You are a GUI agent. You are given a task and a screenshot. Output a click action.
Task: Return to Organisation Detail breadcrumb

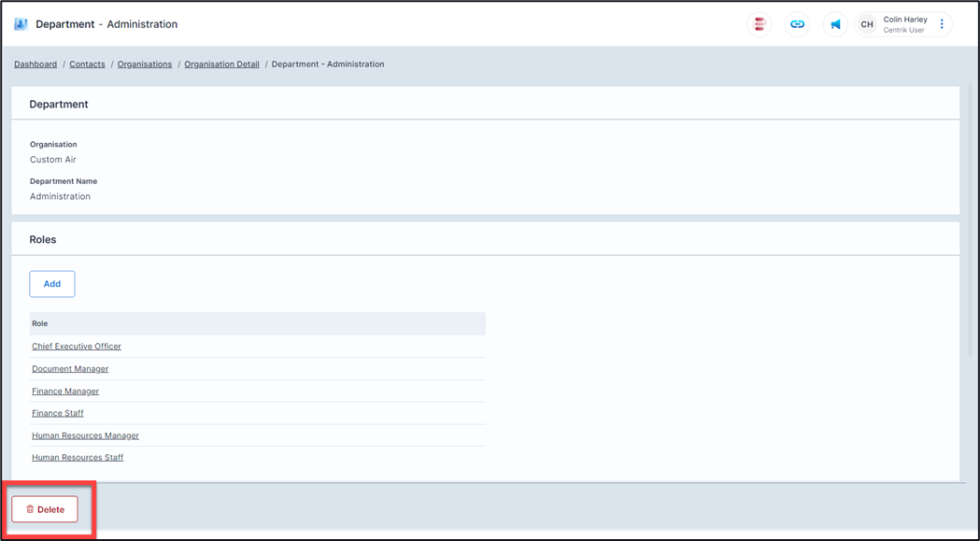[221, 64]
